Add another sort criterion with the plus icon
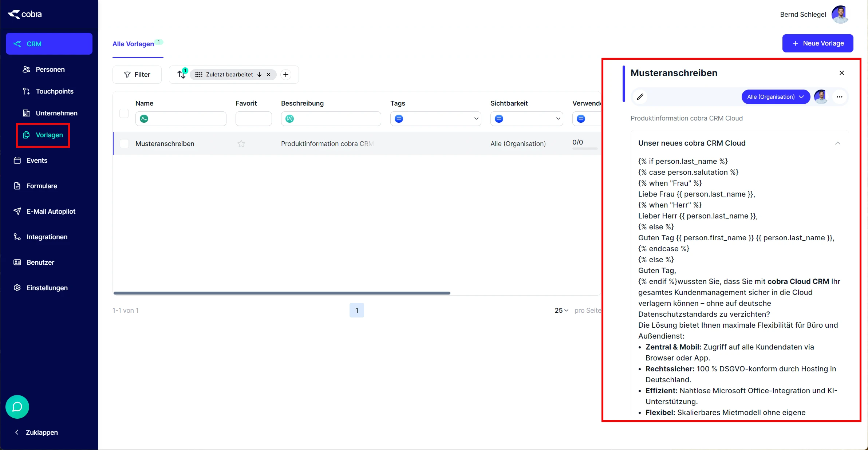This screenshot has height=450, width=868. 286,75
